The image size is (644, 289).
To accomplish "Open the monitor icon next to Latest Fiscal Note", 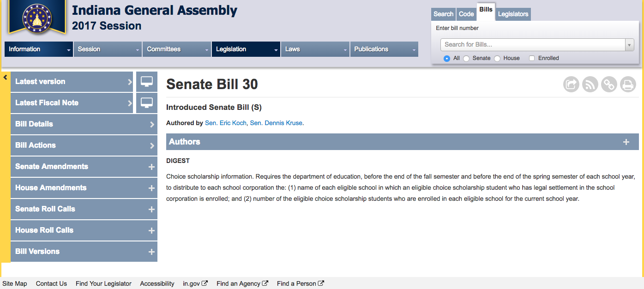I will pos(147,103).
